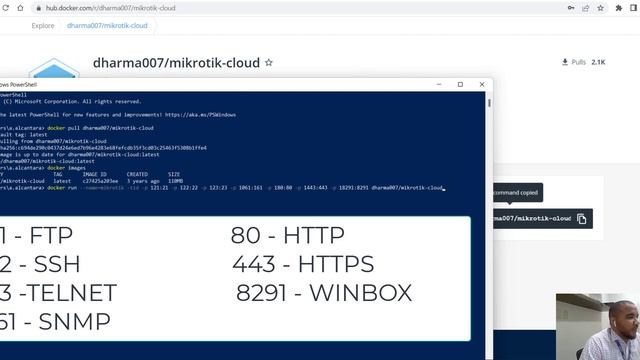This screenshot has height=360, width=640.
Task: Click the '8291 - WINBOX' label
Action: pyautogui.click(x=324, y=293)
